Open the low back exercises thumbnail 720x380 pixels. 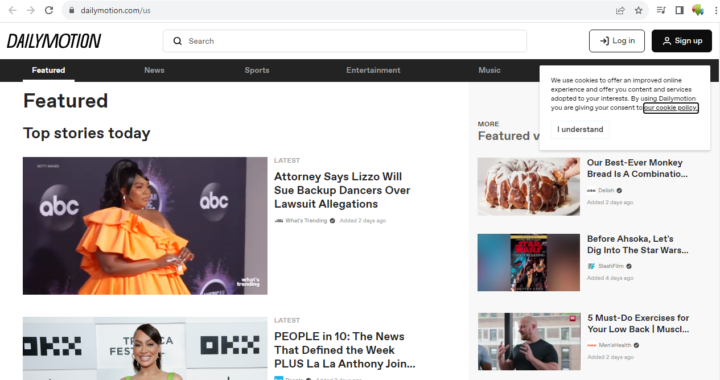point(529,341)
